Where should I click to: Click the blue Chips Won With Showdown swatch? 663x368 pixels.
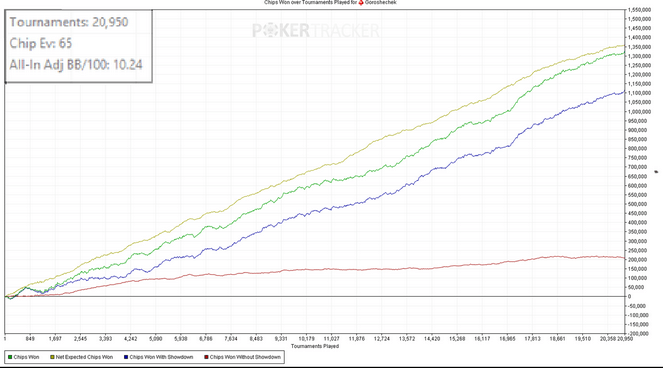point(126,357)
